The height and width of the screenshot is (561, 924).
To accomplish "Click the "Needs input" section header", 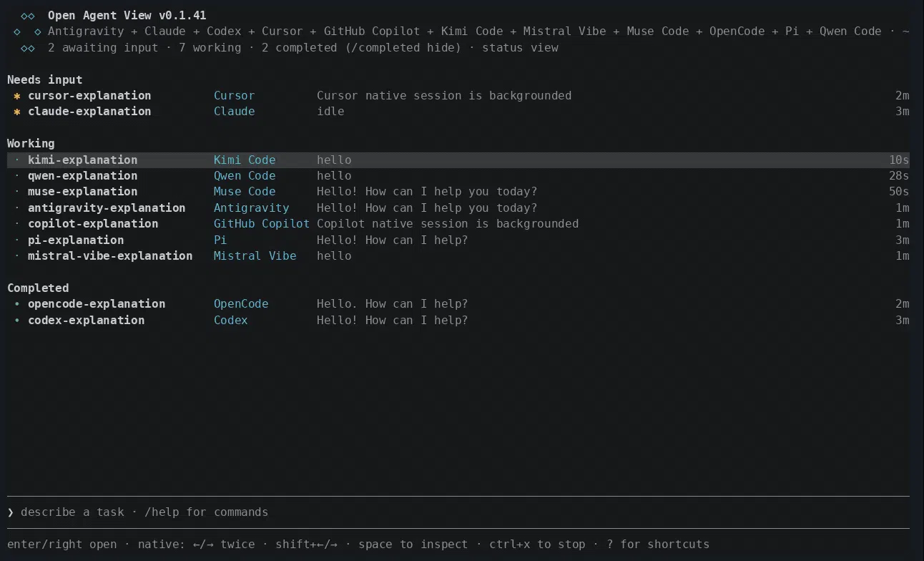I will point(45,80).
